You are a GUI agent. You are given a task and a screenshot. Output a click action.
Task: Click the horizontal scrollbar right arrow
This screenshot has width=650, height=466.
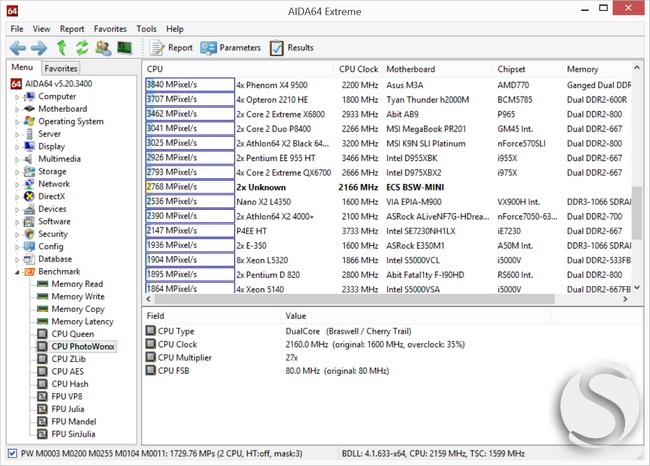coord(626,299)
